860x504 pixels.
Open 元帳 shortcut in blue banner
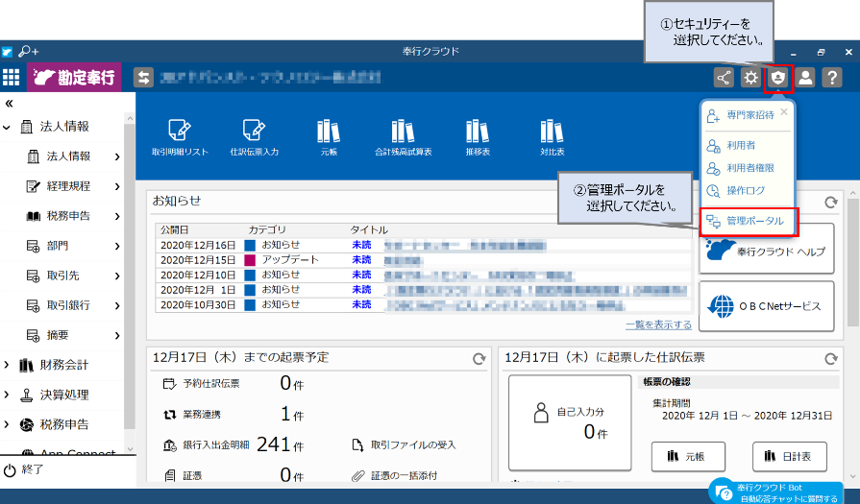(329, 137)
